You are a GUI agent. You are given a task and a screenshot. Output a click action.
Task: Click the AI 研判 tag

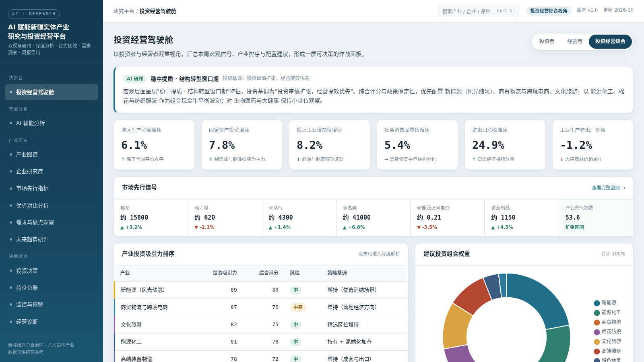[135, 79]
